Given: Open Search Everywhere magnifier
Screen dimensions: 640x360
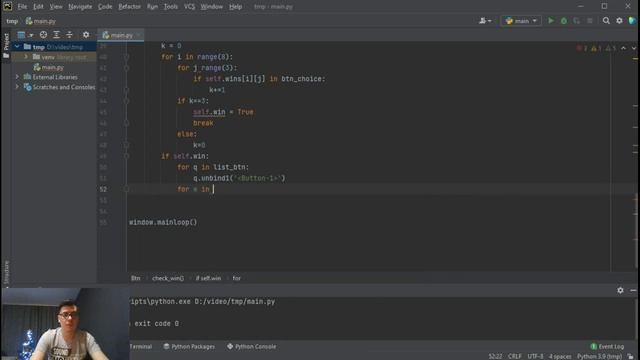Looking at the screenshot, I should click(x=606, y=21).
